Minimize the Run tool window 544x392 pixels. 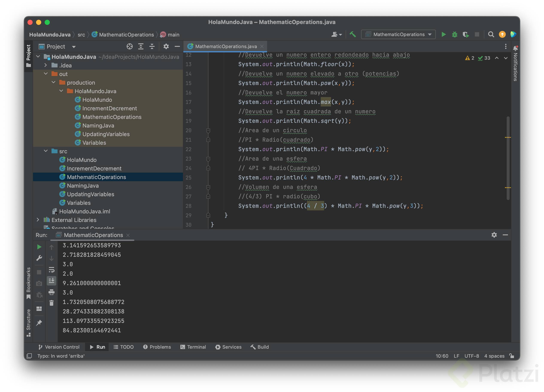(505, 235)
